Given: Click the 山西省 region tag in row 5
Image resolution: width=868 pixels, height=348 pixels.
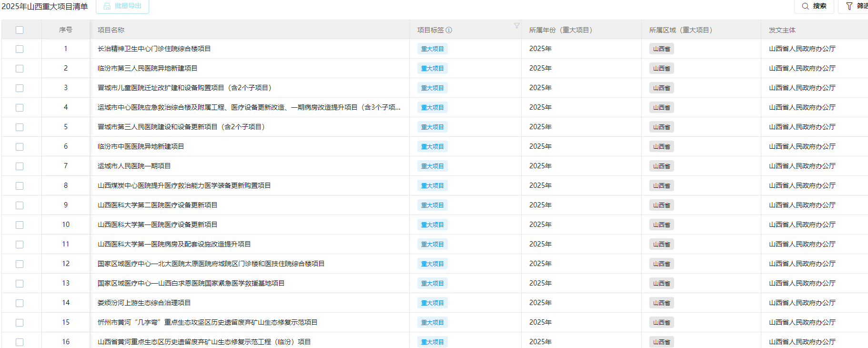Looking at the screenshot, I should [661, 127].
